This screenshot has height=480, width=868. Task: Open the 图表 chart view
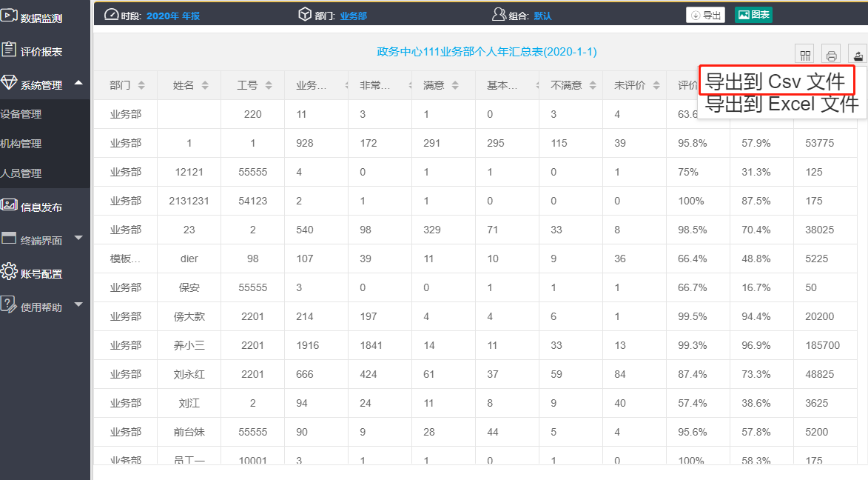tap(753, 14)
